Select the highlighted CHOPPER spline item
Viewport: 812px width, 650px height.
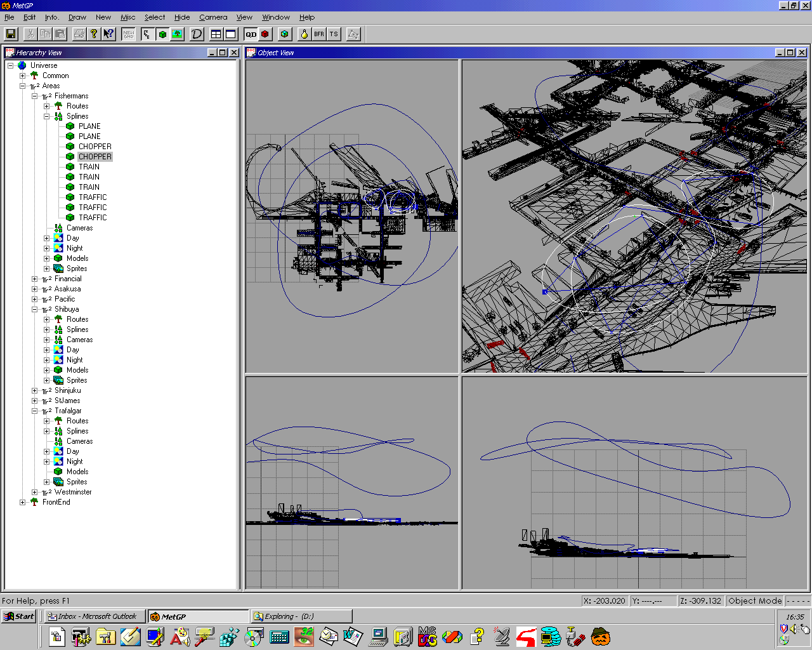click(95, 157)
